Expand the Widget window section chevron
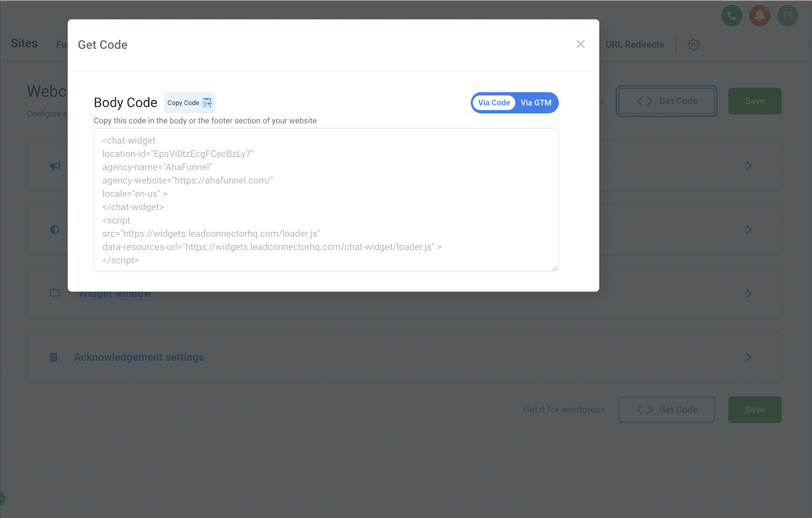The image size is (812, 518). (749, 294)
